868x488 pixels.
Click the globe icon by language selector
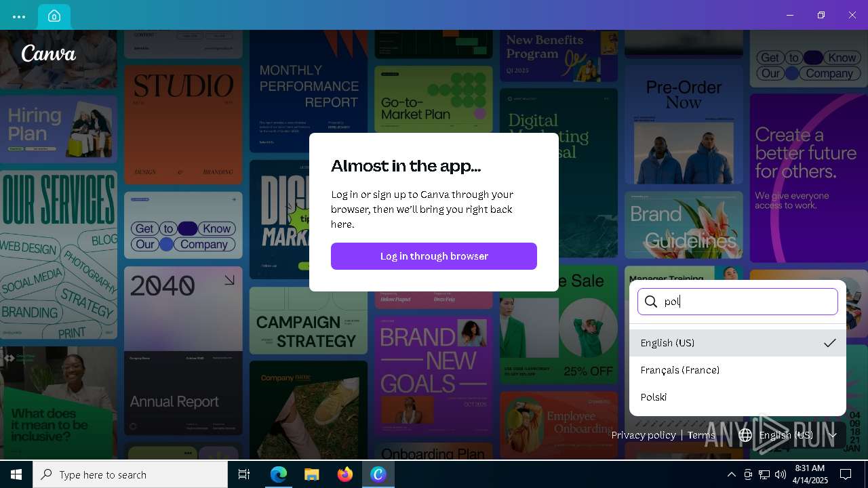coord(745,435)
